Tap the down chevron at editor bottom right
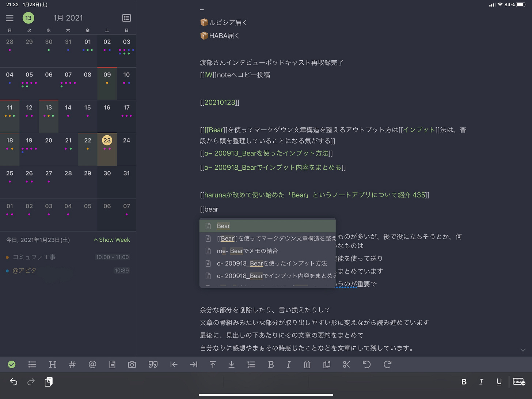Viewport: 532px width, 399px height. (x=523, y=350)
